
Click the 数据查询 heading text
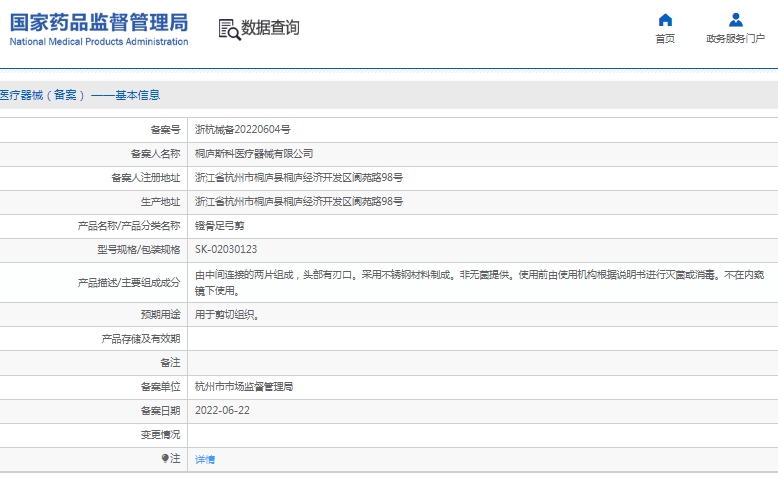click(270, 28)
